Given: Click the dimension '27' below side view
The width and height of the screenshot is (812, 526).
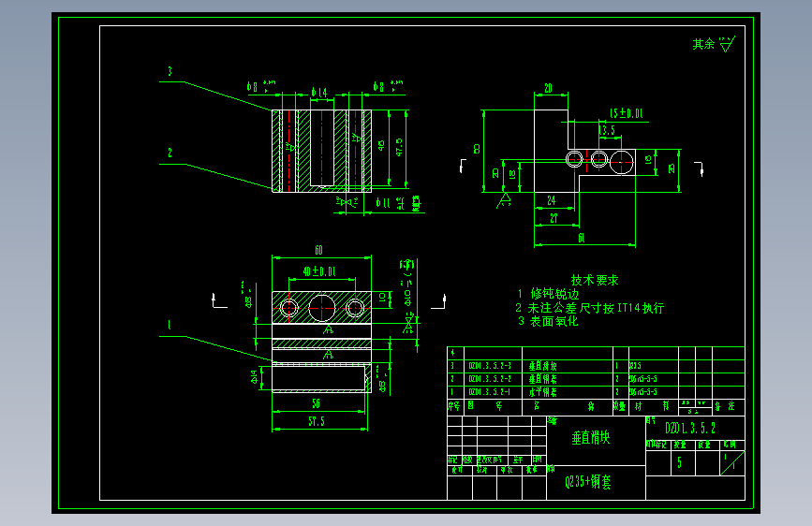Looking at the screenshot, I should pos(554,218).
